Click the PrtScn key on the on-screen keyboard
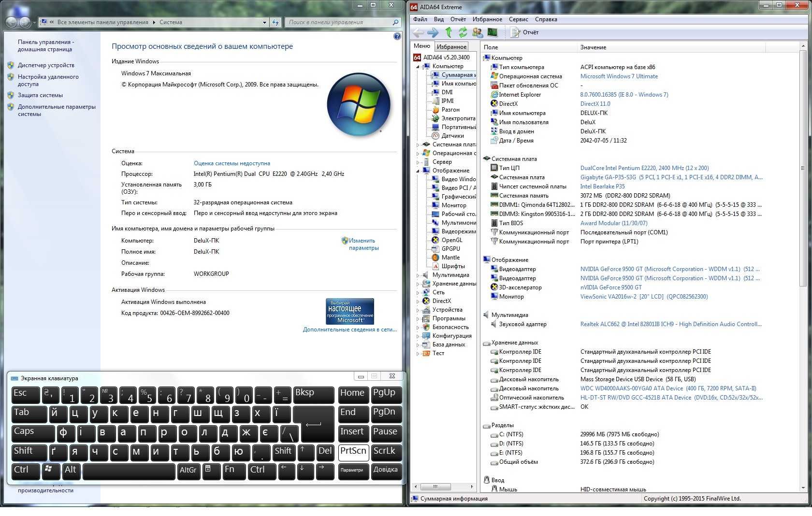 pyautogui.click(x=353, y=453)
